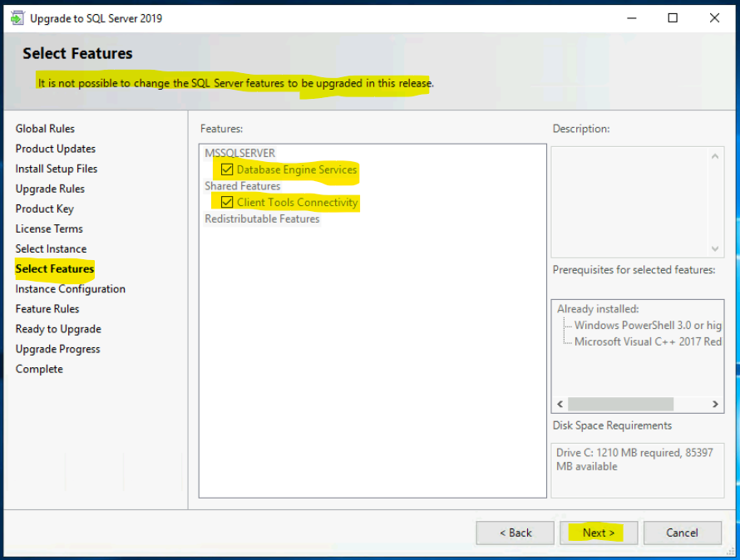740x560 pixels.
Task: Select the Microsoft Visual C++ 2017 prerequisite
Action: click(x=648, y=341)
